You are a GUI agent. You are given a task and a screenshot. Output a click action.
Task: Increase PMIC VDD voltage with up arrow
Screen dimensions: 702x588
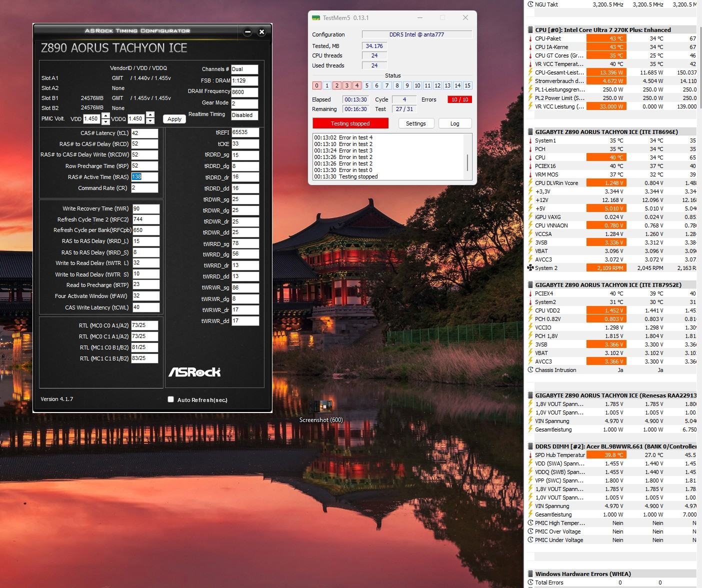tap(105, 116)
